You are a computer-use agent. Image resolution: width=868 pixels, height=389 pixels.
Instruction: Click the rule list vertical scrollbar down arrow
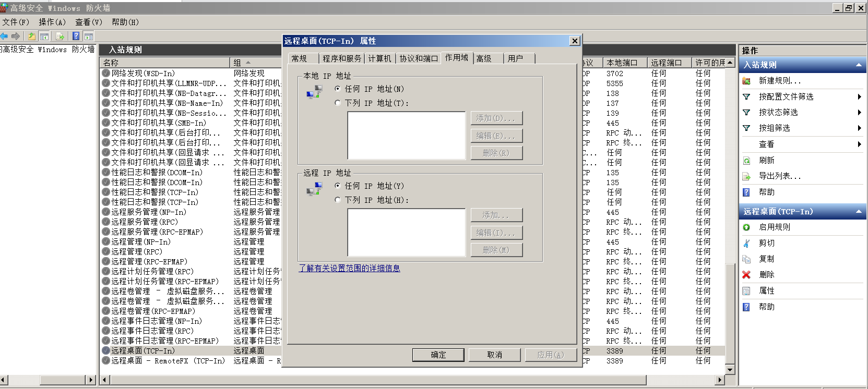[x=730, y=370]
